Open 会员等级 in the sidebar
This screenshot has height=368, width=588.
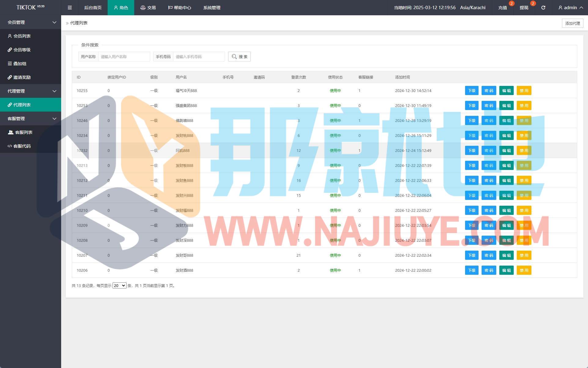coord(22,50)
